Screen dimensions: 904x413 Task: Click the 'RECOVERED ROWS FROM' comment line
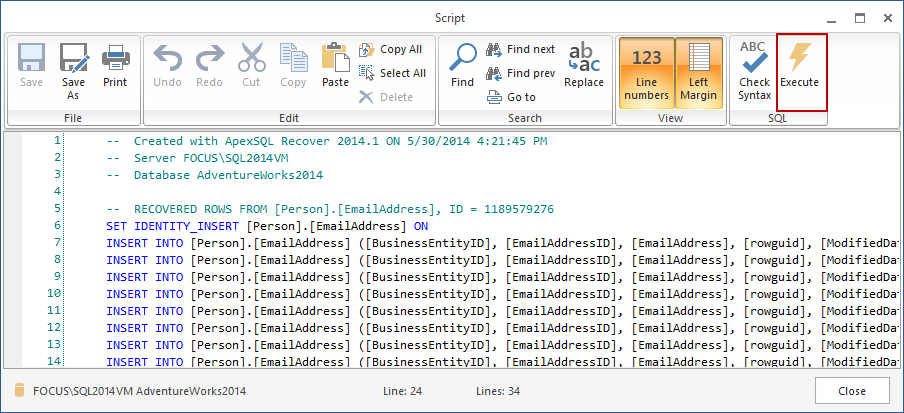point(330,209)
